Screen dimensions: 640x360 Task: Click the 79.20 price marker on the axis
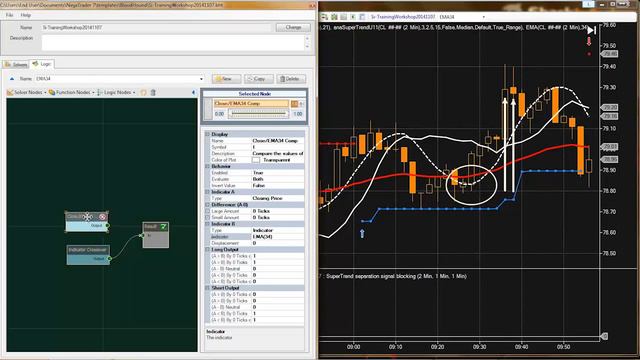pyautogui.click(x=610, y=108)
